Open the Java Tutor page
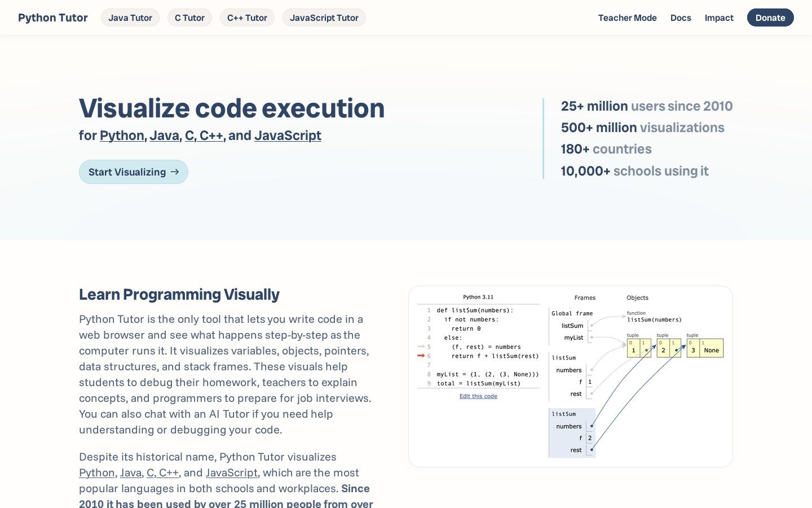 click(x=130, y=17)
